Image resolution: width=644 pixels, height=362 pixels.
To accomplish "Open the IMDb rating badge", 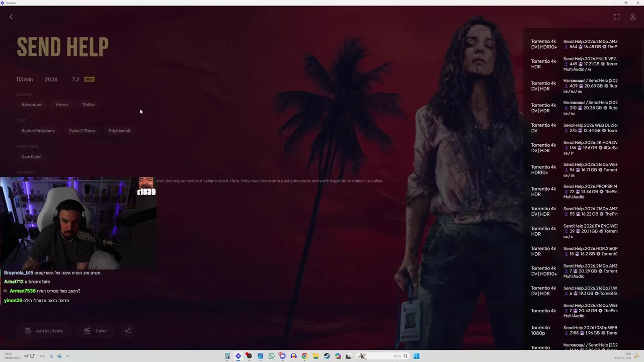I will (x=89, y=79).
